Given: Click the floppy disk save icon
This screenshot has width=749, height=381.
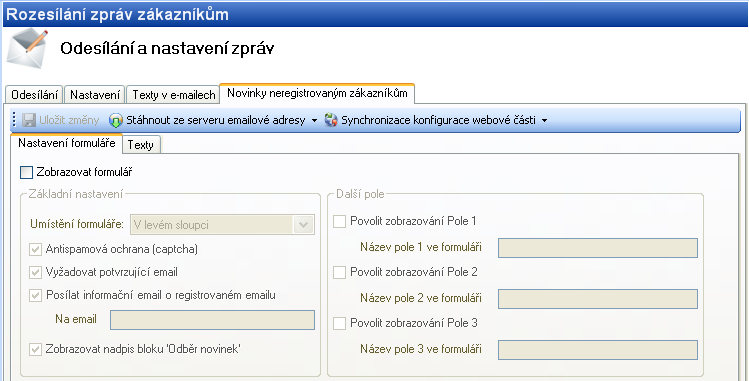Looking at the screenshot, I should point(29,120).
